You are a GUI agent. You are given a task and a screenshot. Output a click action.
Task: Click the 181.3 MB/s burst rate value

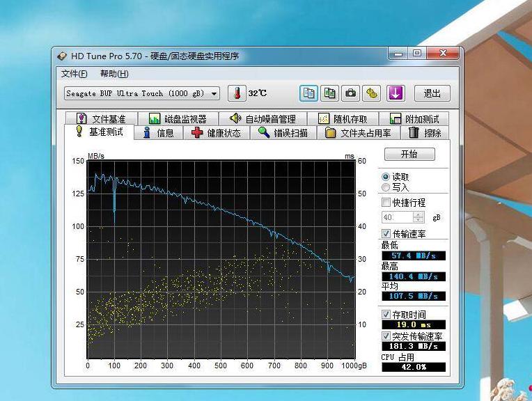(414, 347)
